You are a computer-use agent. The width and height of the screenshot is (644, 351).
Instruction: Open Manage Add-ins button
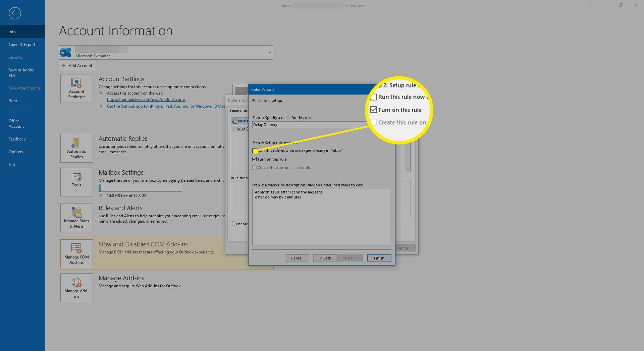76,288
